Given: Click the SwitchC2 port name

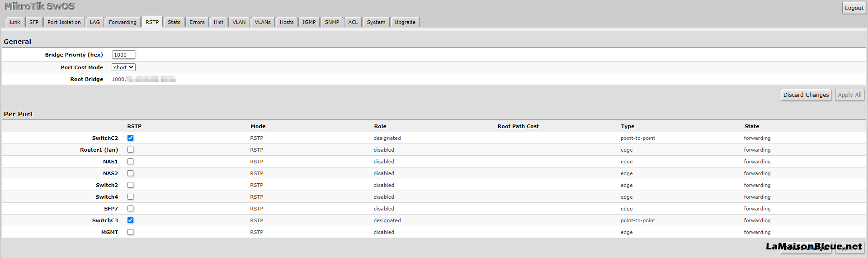Looking at the screenshot, I should click(105, 138).
